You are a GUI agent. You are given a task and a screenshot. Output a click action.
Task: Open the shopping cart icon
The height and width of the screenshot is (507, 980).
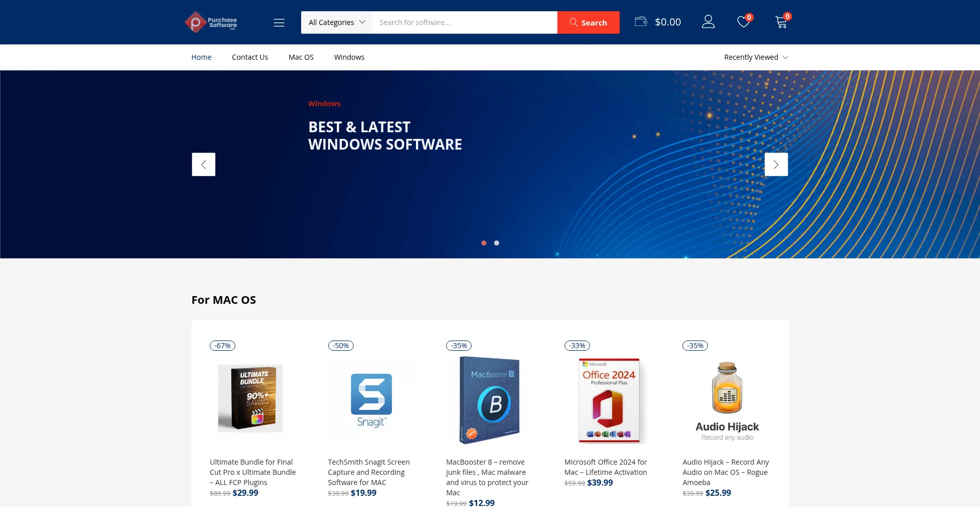tap(781, 21)
